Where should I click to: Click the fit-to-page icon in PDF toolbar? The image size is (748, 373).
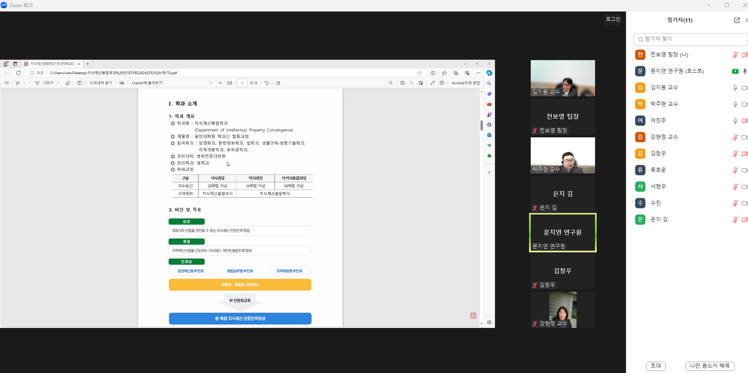pos(229,83)
